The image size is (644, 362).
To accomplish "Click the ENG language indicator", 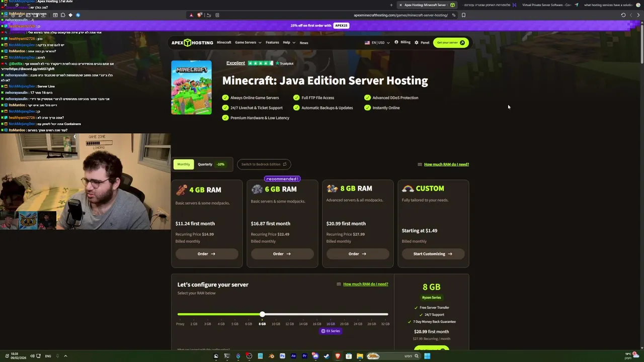I will point(48,356).
